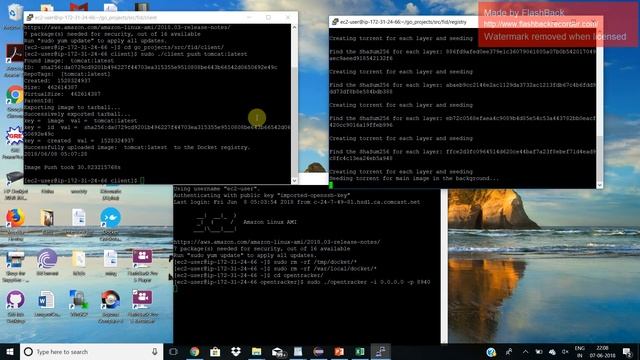
Task: Open Chrome from the taskbar
Action: [x=194, y=351]
